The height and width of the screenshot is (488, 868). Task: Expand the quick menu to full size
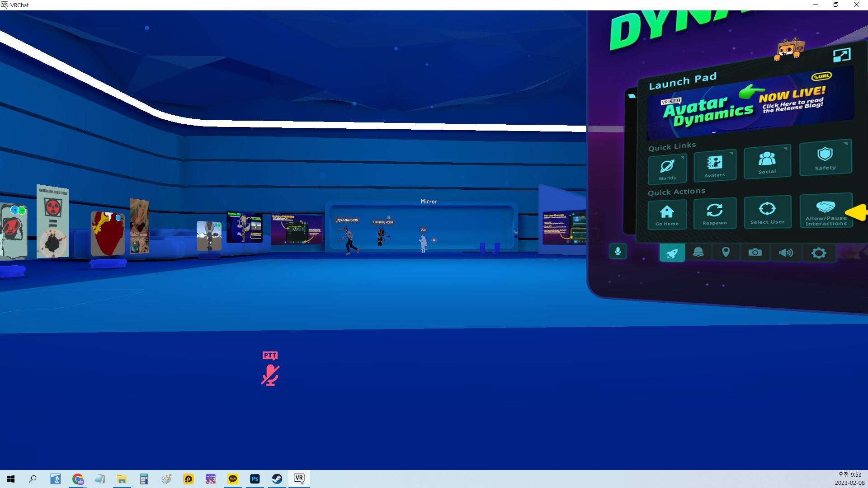click(x=842, y=55)
